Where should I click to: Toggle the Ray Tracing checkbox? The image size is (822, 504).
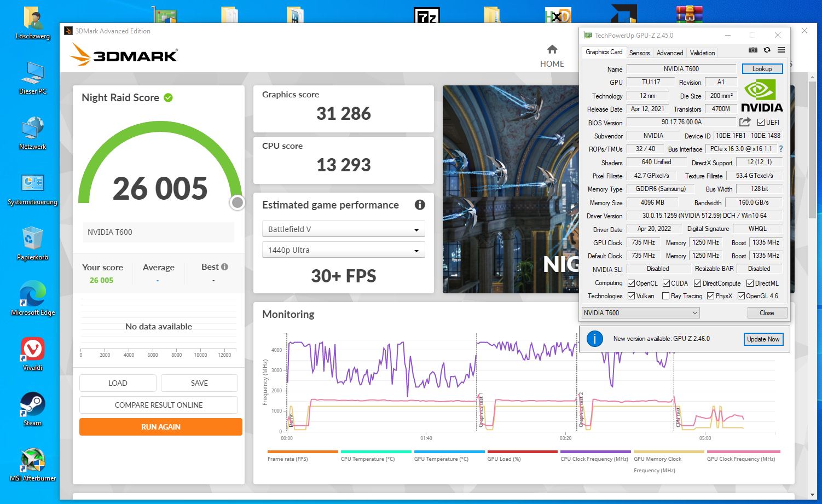(665, 296)
